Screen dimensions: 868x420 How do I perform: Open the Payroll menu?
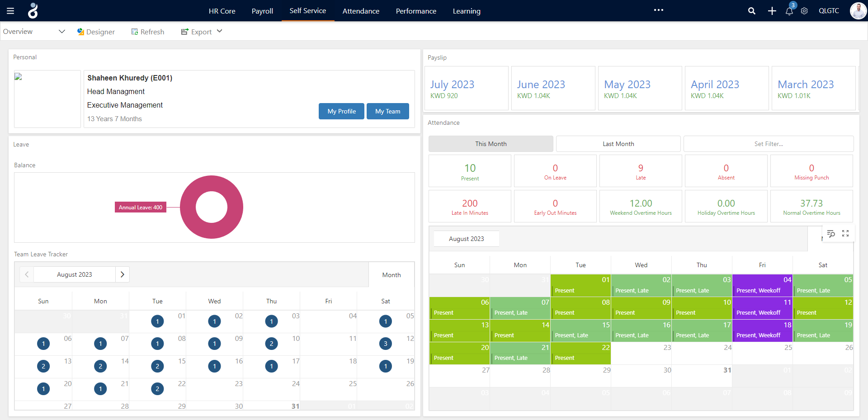[262, 11]
